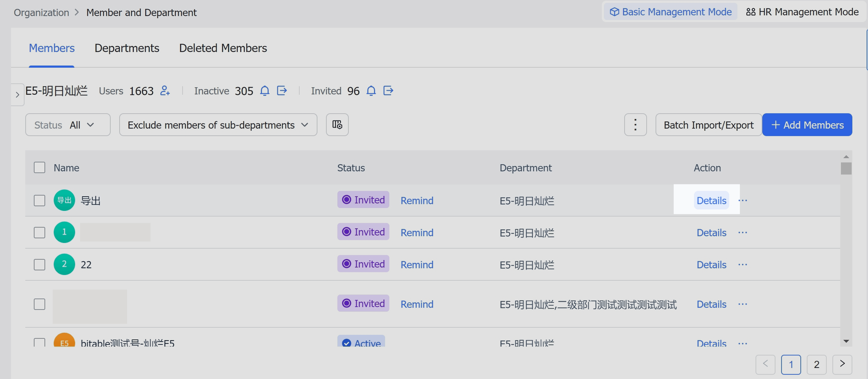This screenshot has height=379, width=868.
Task: Click the vertical ellipsis icon near Batch Import/Export
Action: 635,125
